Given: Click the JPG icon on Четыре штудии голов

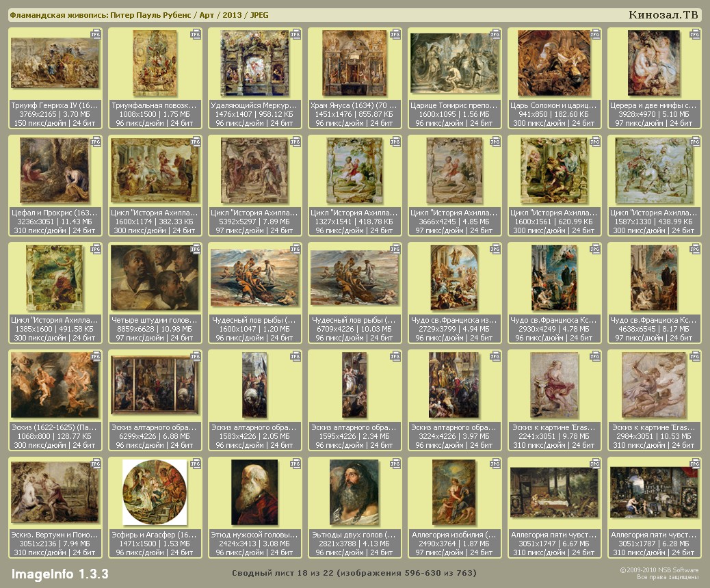Looking at the screenshot, I should click(196, 249).
